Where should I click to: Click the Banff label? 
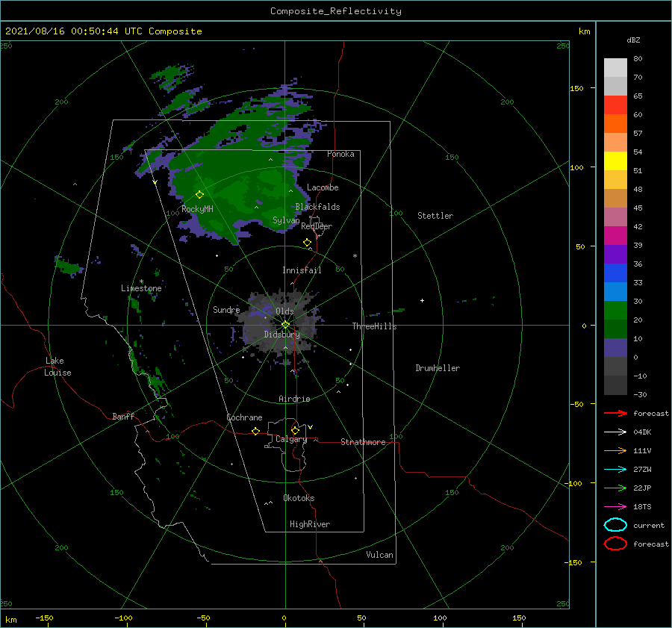123,416
